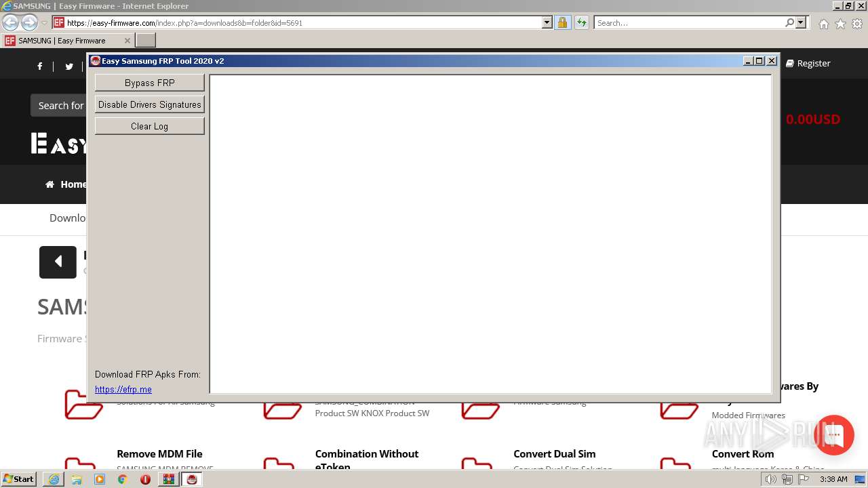The image size is (868, 488).
Task: Click the red folder icon above Remove MDM File
Action: pos(83,404)
